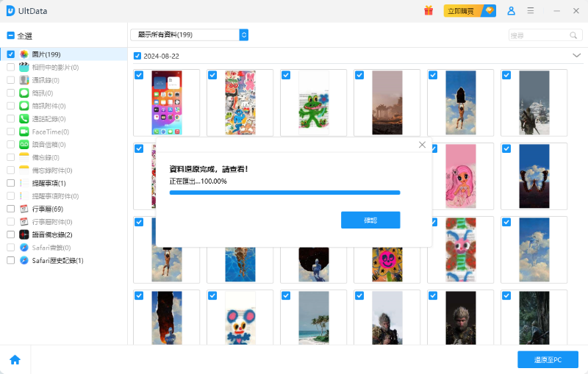
Task: Toggle the 全選 select-all checkbox
Action: tap(11, 35)
